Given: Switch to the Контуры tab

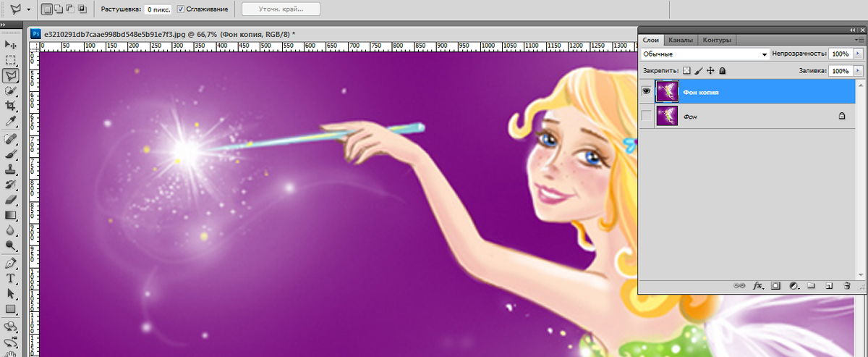Looking at the screenshot, I should (x=717, y=41).
